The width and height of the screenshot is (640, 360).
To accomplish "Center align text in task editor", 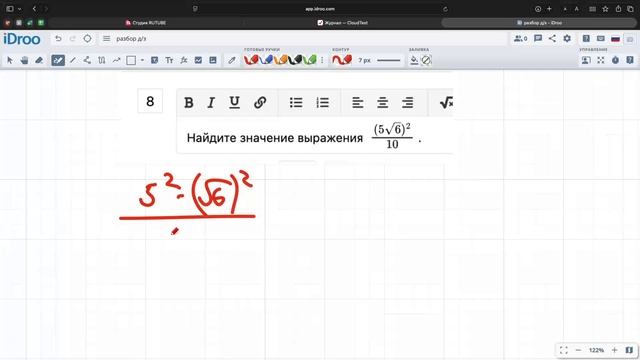I will tap(382, 102).
